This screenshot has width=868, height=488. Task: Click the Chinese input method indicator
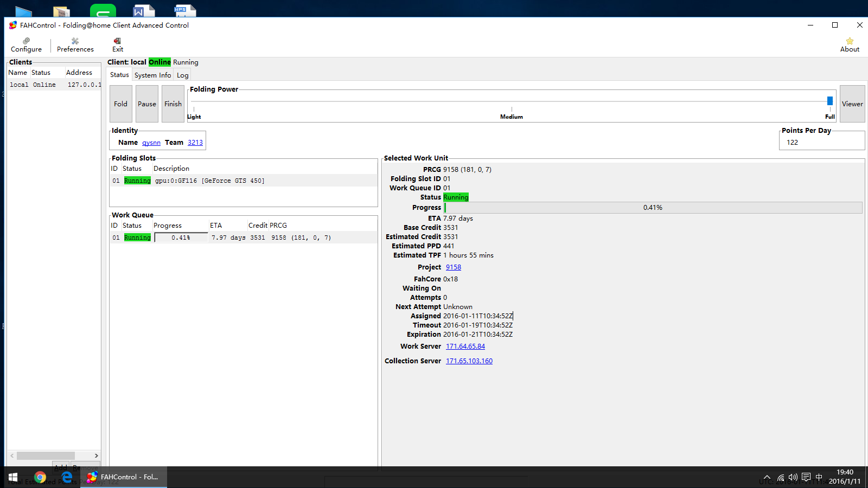[x=819, y=478]
